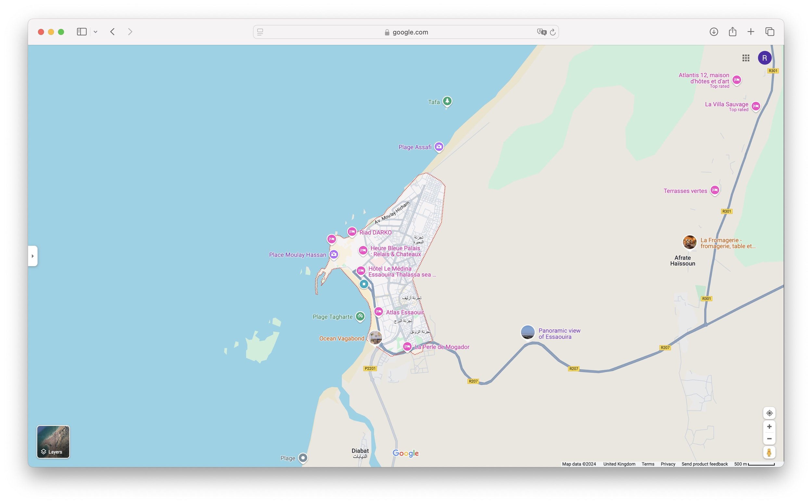Viewport: 812px width, 504px height.
Task: Open the reader view icon in address bar
Action: (x=260, y=32)
